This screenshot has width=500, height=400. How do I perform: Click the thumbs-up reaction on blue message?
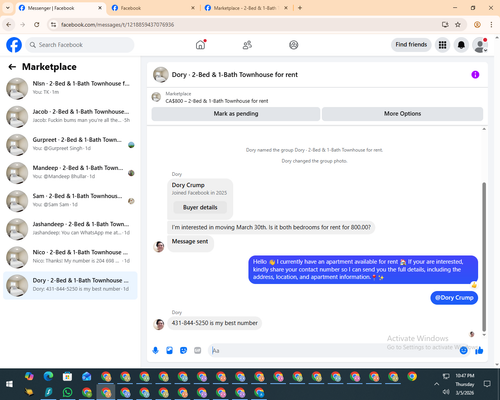point(474,285)
